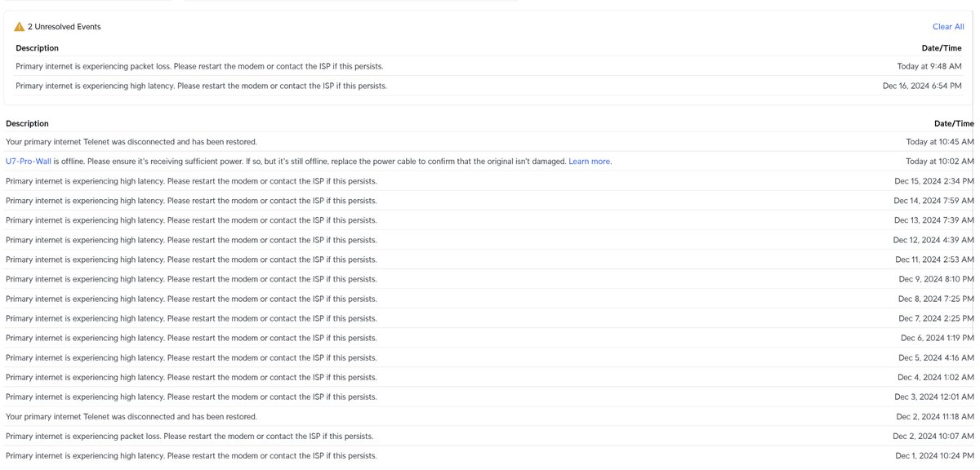Select the packet loss event from Dec 2
980x470 pixels.
489,436
